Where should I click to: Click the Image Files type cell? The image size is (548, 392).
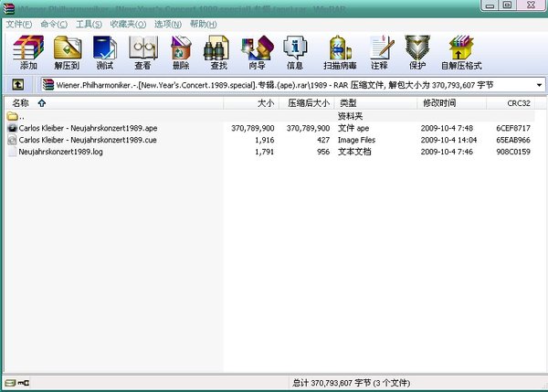[356, 140]
